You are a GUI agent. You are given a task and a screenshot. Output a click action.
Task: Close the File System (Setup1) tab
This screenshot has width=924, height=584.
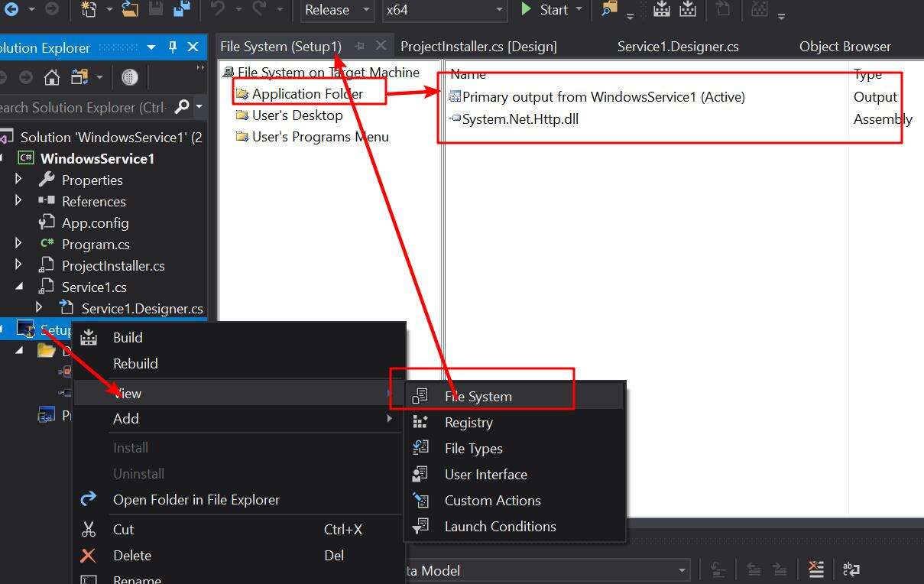(x=381, y=47)
